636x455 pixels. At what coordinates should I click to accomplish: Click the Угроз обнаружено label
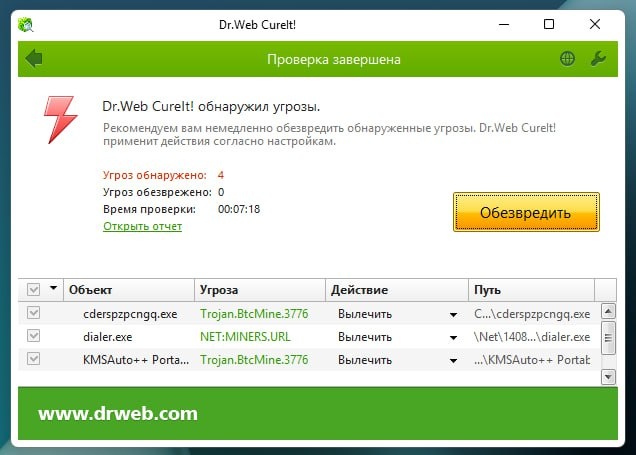155,175
